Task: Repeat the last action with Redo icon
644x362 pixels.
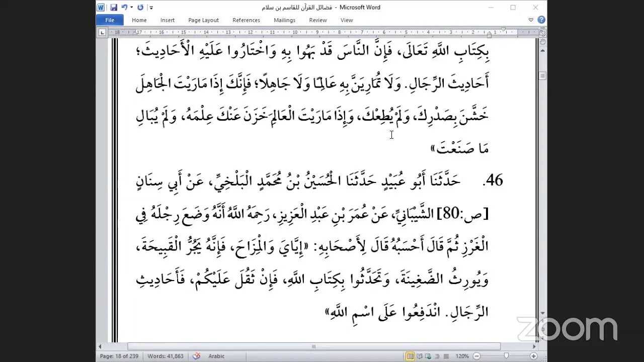Action: point(140,8)
